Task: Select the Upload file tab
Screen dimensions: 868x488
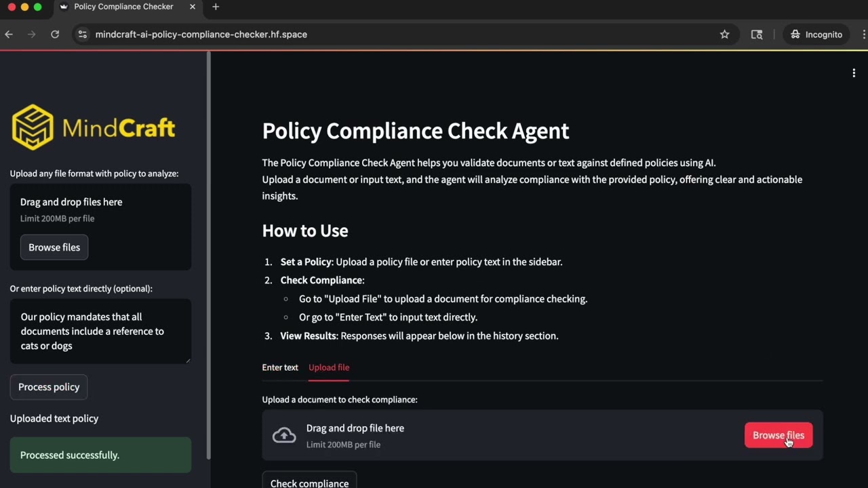Action: pos(329,367)
